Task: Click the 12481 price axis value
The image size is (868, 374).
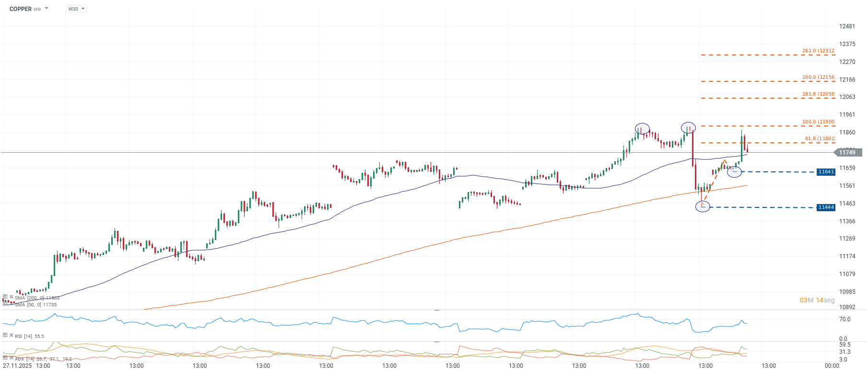Action: (x=847, y=26)
